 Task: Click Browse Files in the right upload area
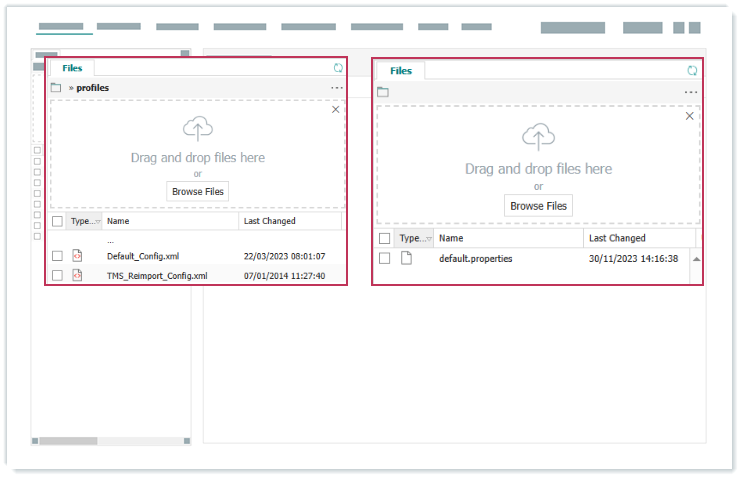pos(538,206)
